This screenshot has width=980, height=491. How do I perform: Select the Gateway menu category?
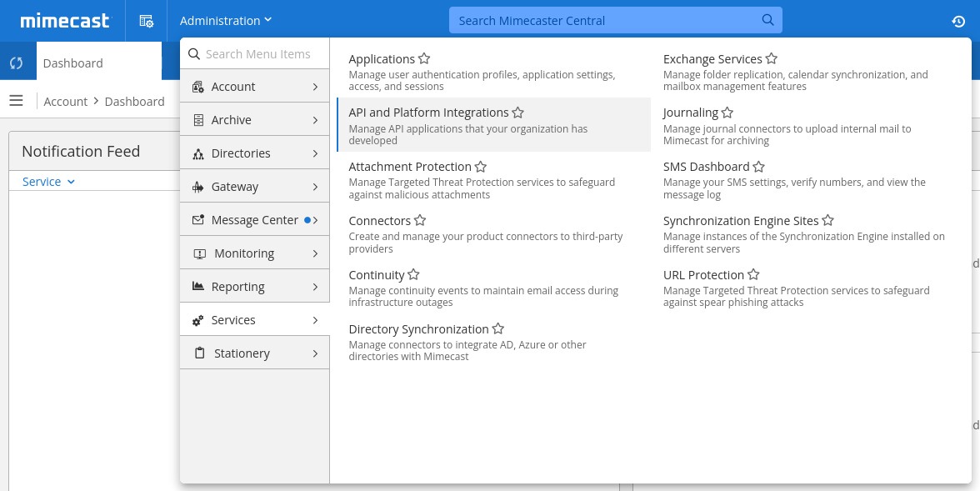[x=254, y=187]
